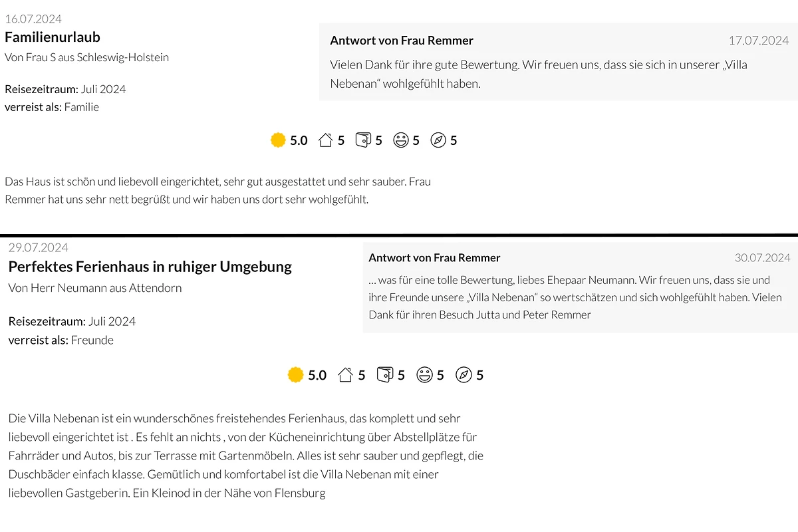Click 'verreist als: Freunde' label

point(61,340)
